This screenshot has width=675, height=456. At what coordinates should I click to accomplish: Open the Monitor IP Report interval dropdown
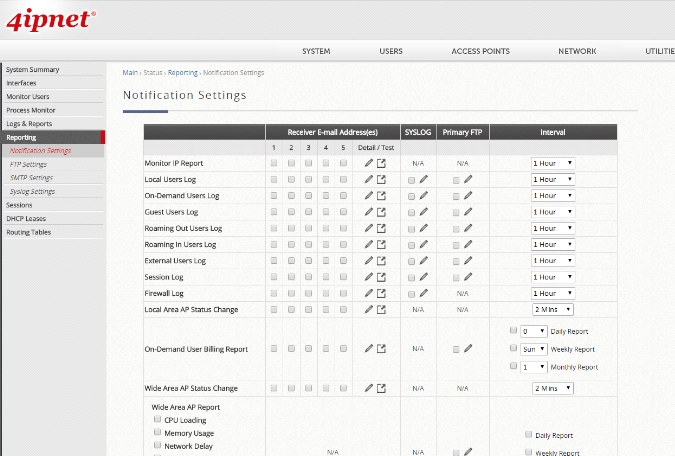[x=553, y=163]
